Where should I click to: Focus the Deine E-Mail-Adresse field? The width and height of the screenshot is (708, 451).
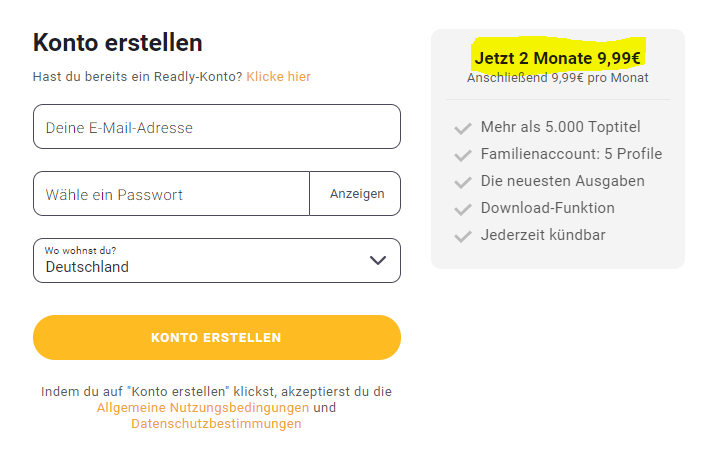tap(216, 127)
